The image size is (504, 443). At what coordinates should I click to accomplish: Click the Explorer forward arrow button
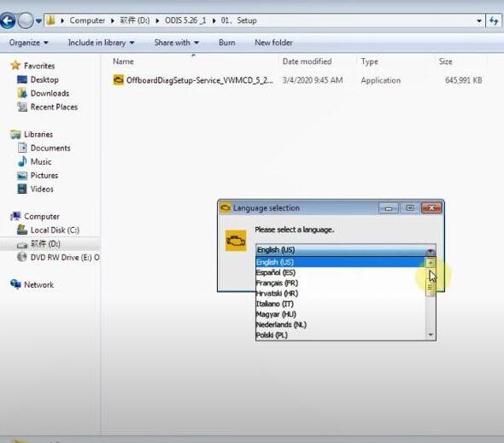26,20
